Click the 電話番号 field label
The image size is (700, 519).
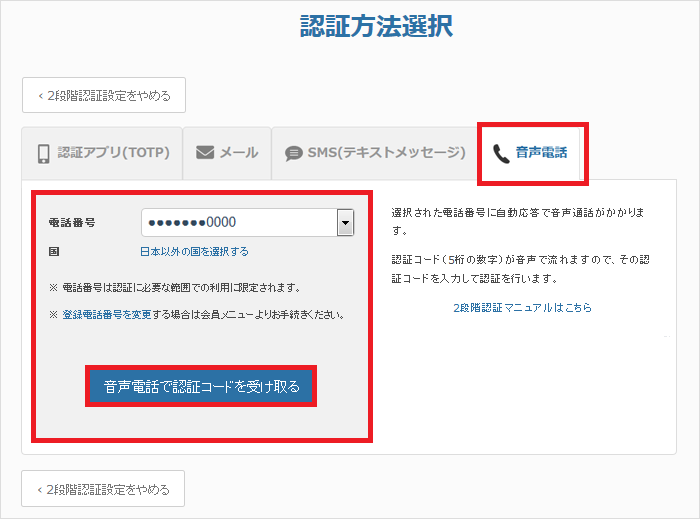click(x=71, y=222)
